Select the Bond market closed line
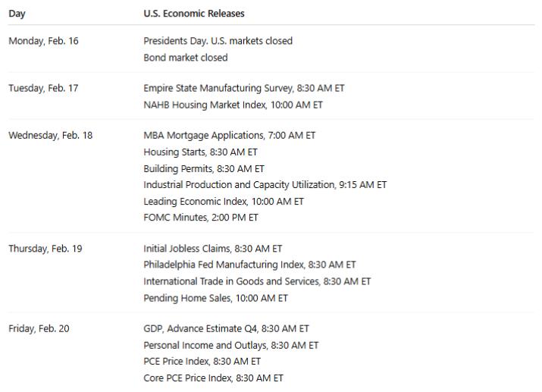The width and height of the screenshot is (542, 392). (185, 58)
